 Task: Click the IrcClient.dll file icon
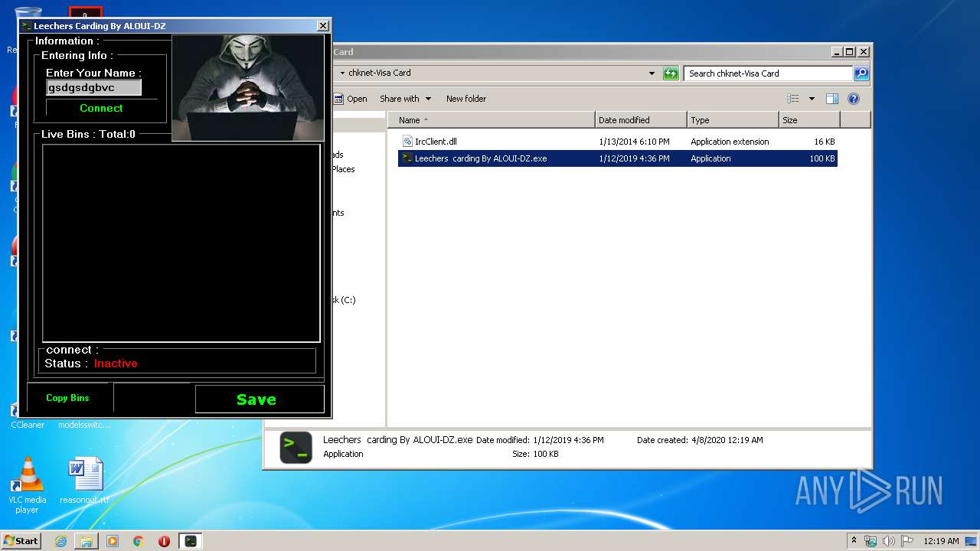pyautogui.click(x=407, y=142)
